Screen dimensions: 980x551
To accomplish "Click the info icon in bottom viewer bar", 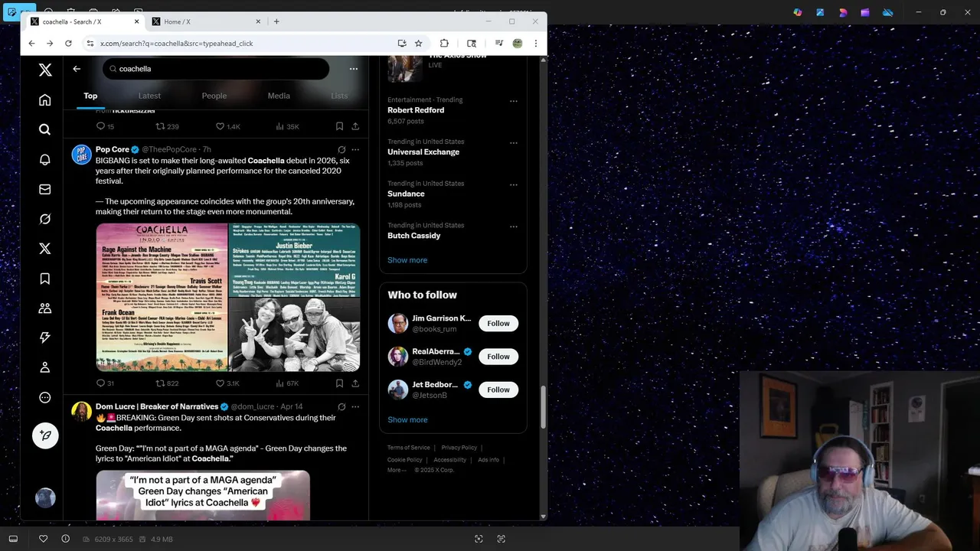I will (x=66, y=539).
